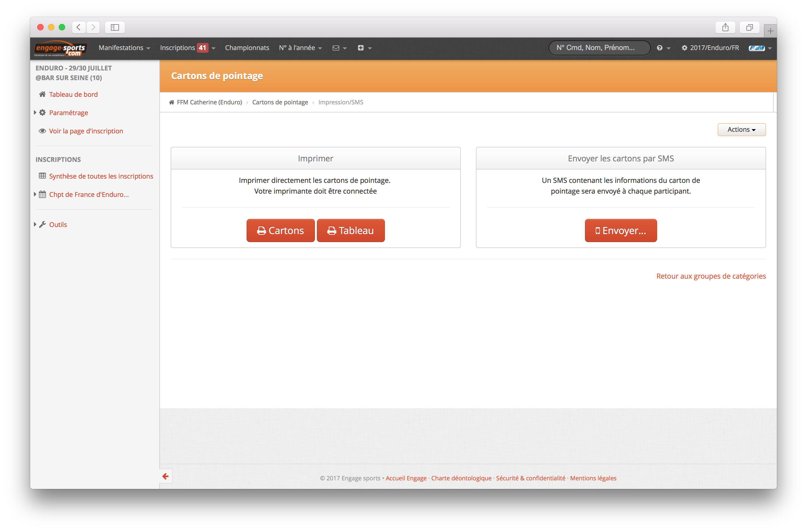807x532 pixels.
Task: Open the Manifestations dropdown menu
Action: click(x=124, y=48)
